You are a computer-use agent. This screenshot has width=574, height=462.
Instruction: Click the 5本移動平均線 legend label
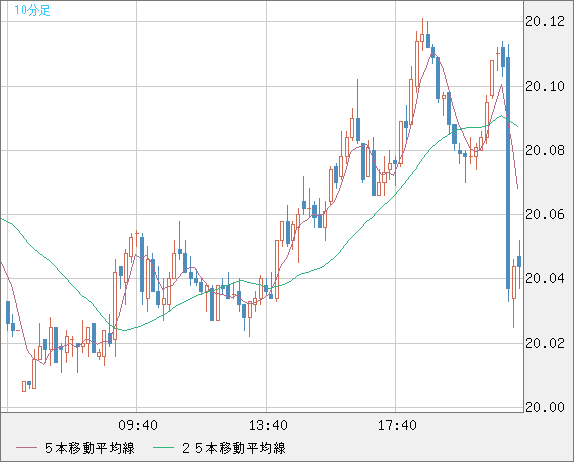click(x=90, y=448)
